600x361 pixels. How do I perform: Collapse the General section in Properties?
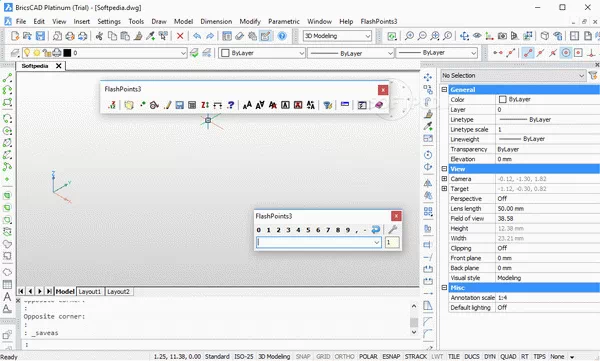click(444, 90)
